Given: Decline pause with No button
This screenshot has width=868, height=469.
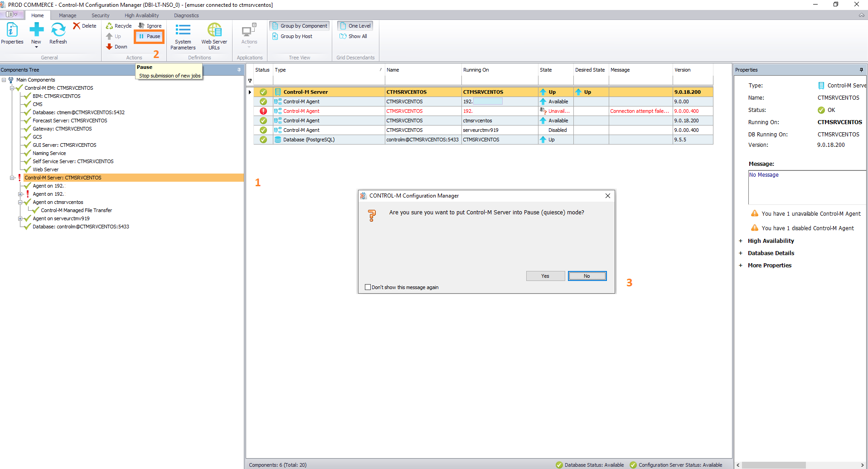Looking at the screenshot, I should pyautogui.click(x=587, y=276).
